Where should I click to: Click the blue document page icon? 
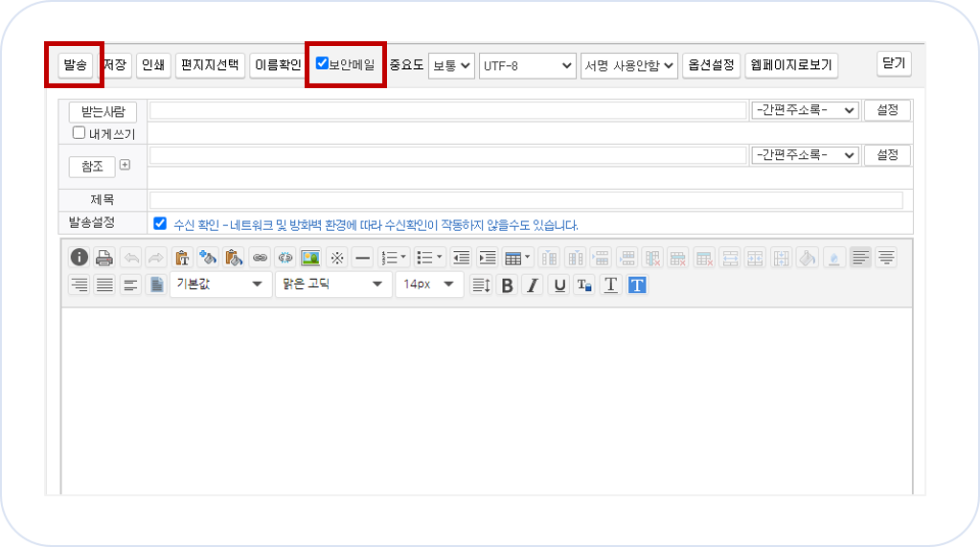tap(156, 285)
